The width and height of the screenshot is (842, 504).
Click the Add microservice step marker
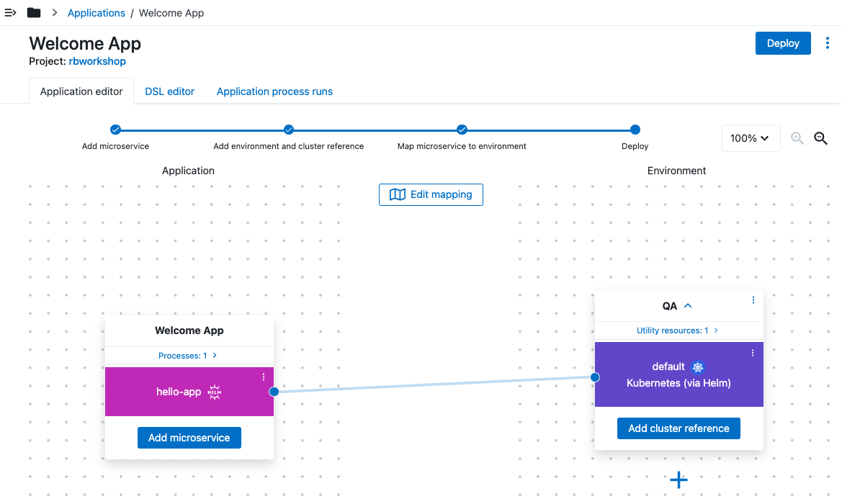[115, 130]
